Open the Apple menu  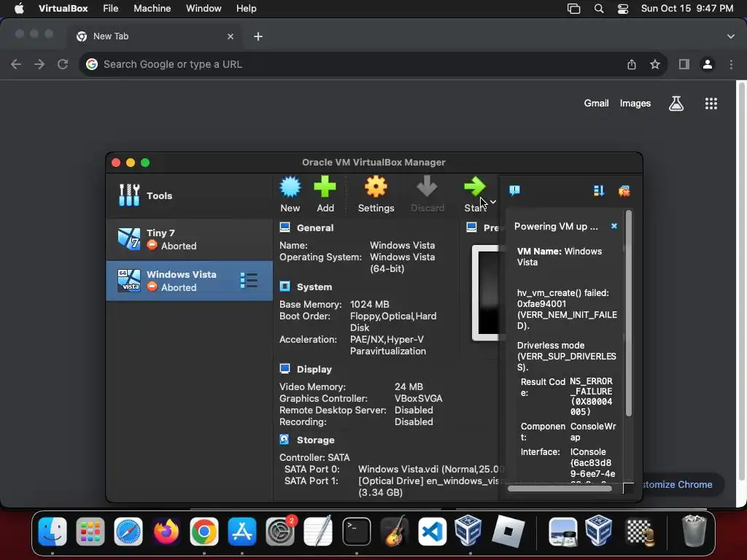19,9
